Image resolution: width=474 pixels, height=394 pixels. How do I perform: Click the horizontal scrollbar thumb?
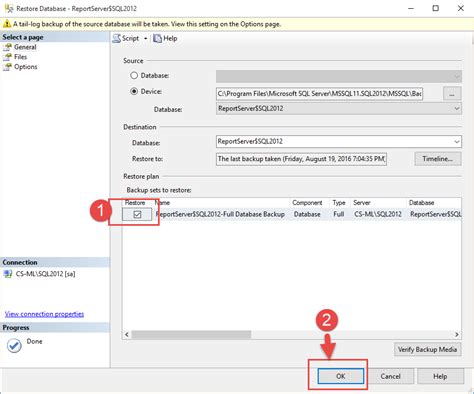pyautogui.click(x=191, y=334)
